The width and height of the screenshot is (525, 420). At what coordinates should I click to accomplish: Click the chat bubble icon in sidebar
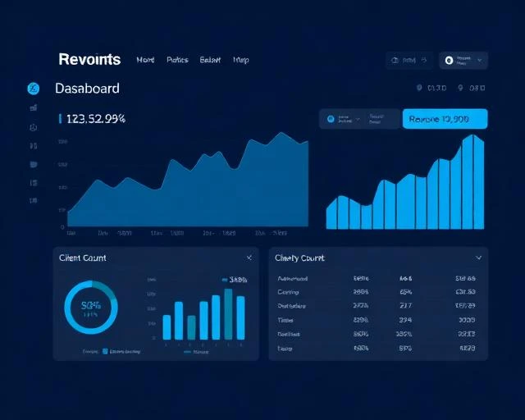(34, 164)
